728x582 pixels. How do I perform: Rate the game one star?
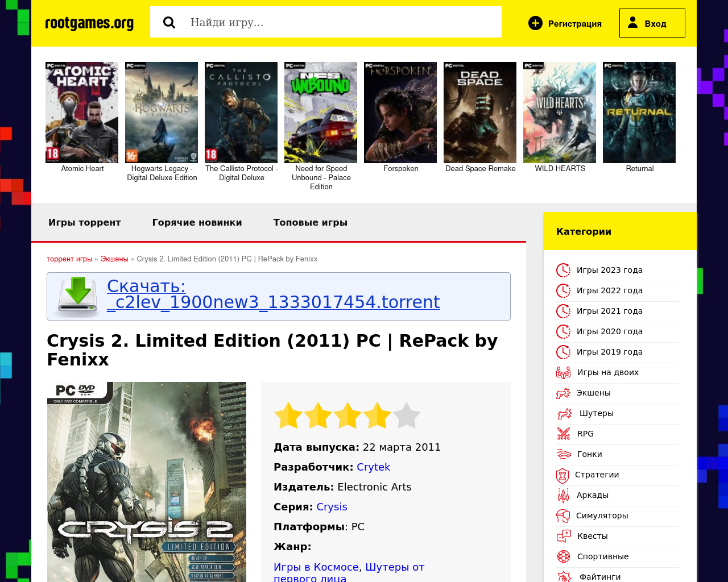click(288, 415)
